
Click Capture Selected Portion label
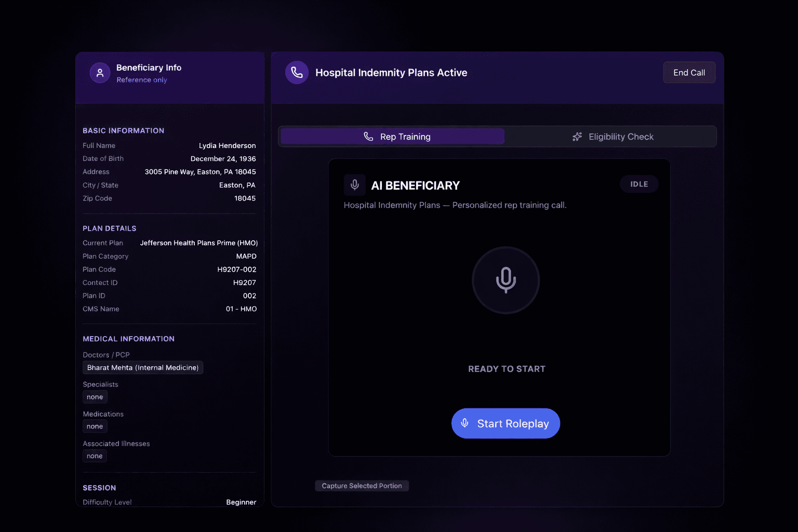click(362, 486)
